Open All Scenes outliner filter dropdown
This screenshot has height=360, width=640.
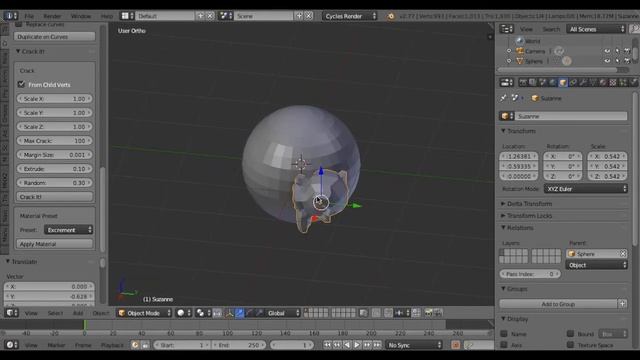point(596,29)
